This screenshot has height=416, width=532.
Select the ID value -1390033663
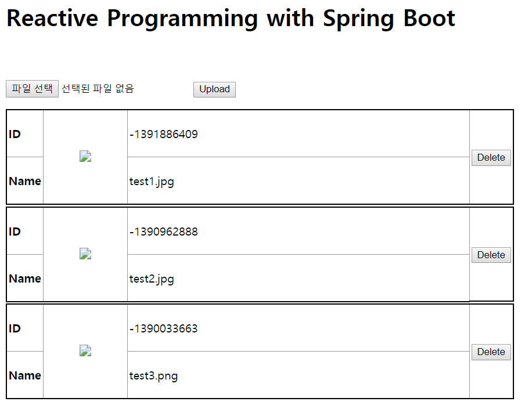tap(164, 328)
